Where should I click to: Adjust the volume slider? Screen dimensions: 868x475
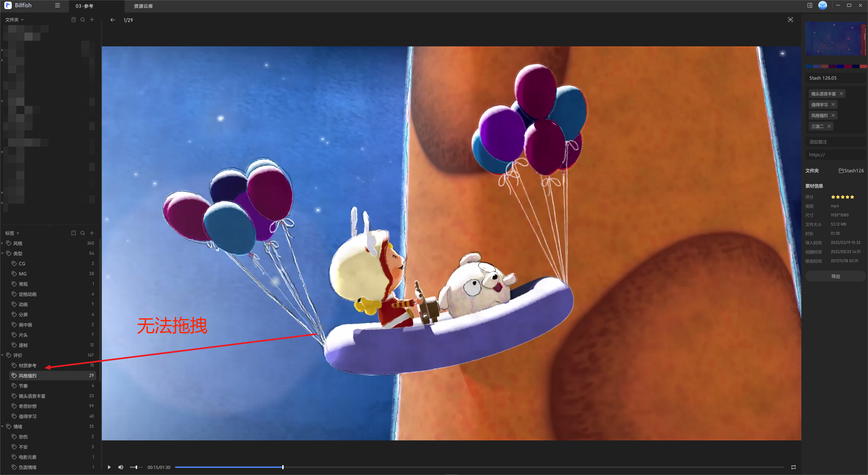(136, 467)
